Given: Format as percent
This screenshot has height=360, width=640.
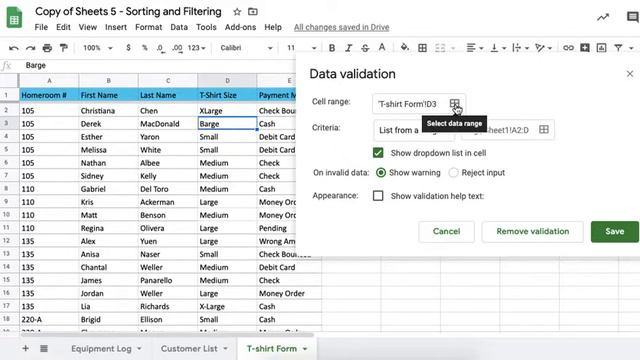Looking at the screenshot, I should (x=144, y=48).
